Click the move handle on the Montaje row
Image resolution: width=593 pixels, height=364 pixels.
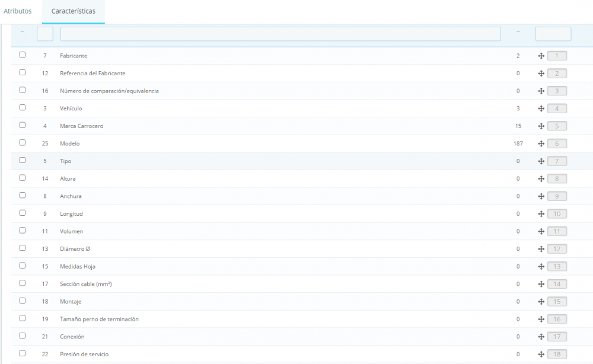(x=541, y=301)
